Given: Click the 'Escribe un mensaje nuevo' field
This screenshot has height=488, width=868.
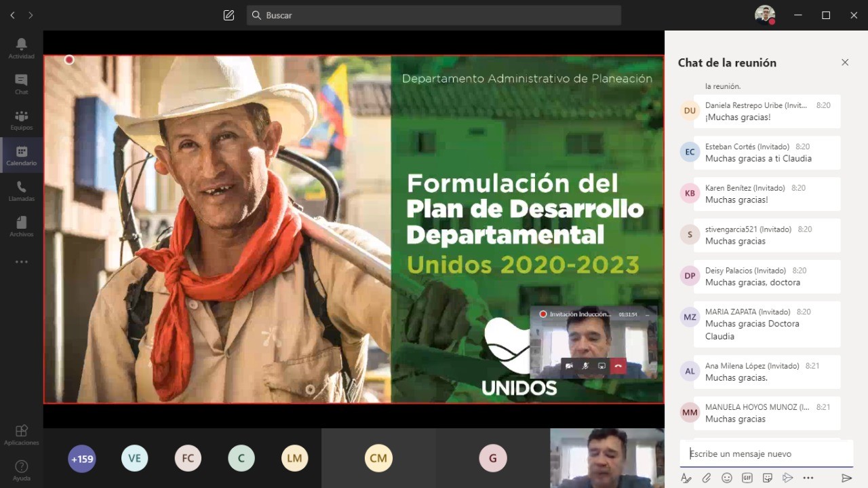Looking at the screenshot, I should click(766, 453).
